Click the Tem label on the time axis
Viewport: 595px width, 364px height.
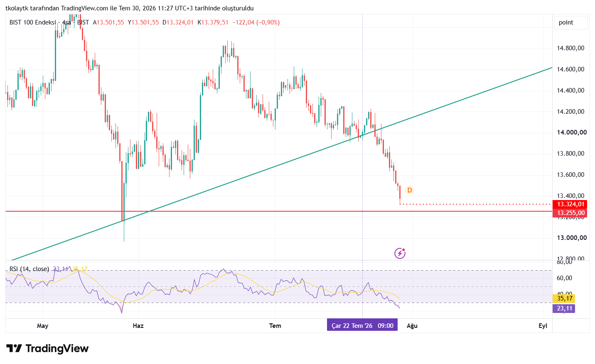(275, 326)
